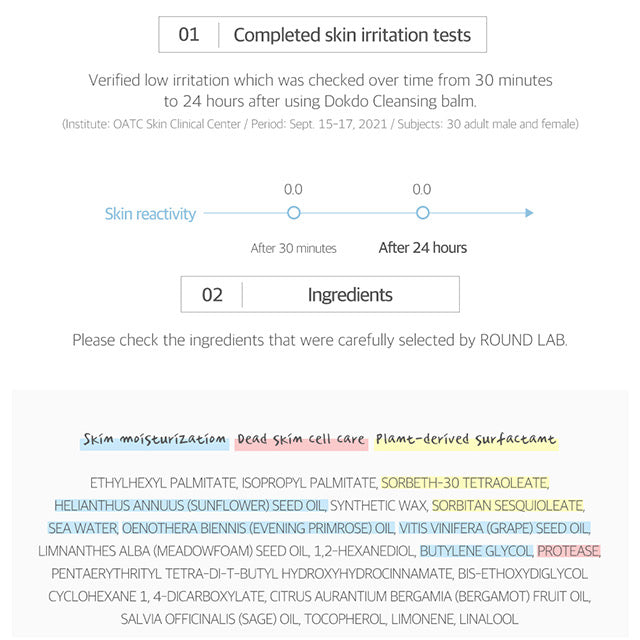Click the highlighted "SORBETH-30 TETRAOLEATE" ingredient
Viewport: 640px width, 640px height.
[x=465, y=481]
